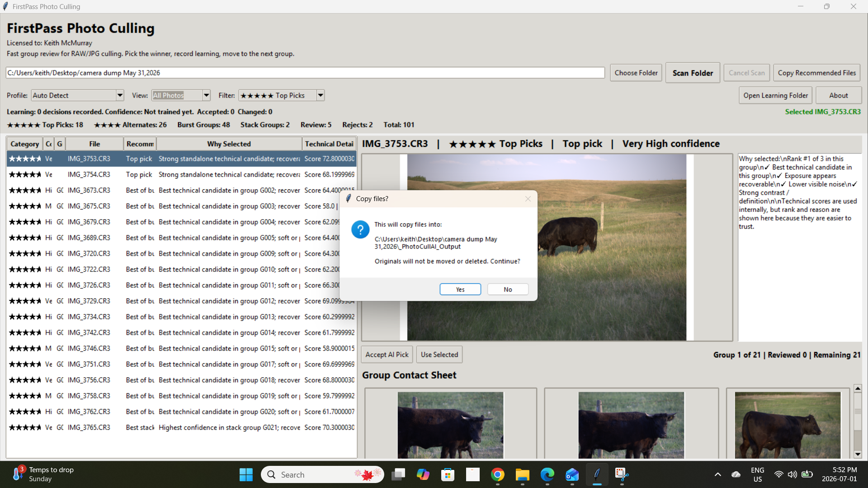This screenshot has width=868, height=488.
Task: Sort by the File column header
Action: click(94, 144)
